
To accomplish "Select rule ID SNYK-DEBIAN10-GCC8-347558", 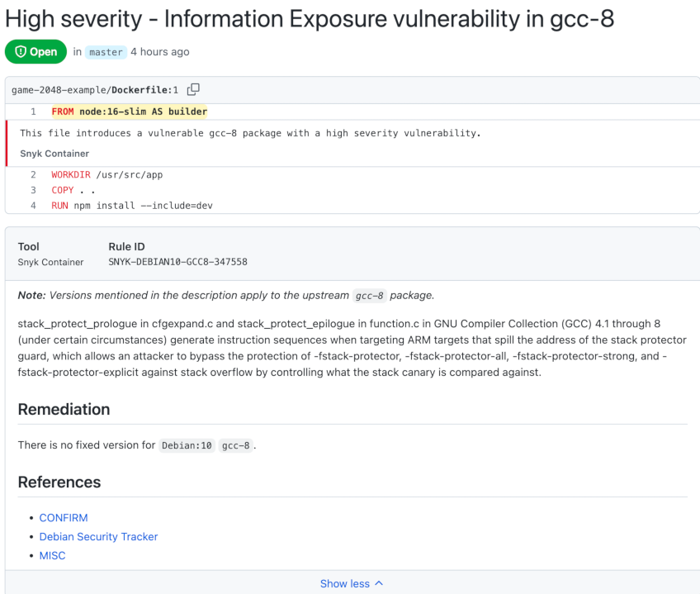I will tap(177, 262).
